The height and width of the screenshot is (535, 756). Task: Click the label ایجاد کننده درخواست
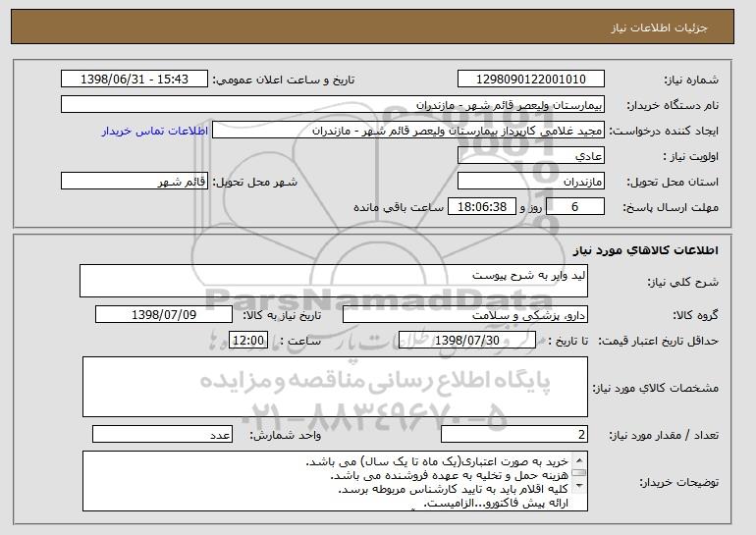coord(664,131)
